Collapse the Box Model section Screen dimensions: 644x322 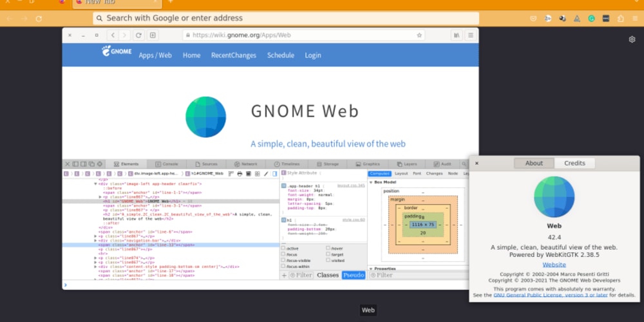(371, 182)
